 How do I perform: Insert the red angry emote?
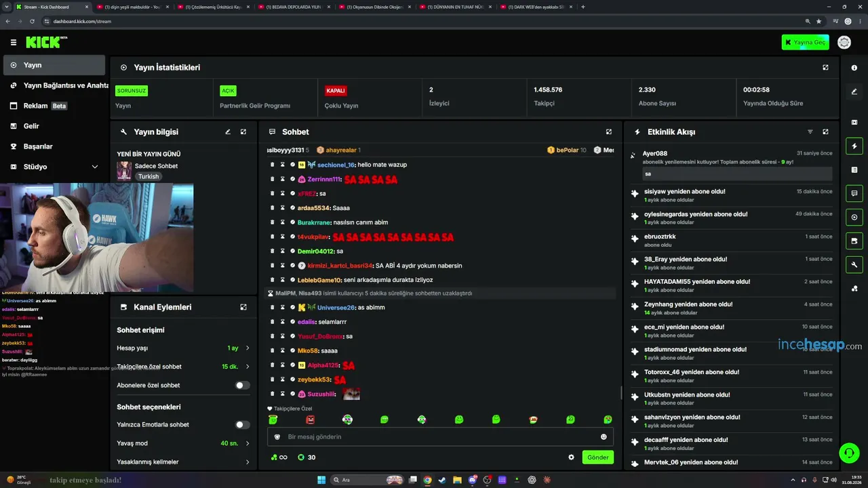point(311,420)
